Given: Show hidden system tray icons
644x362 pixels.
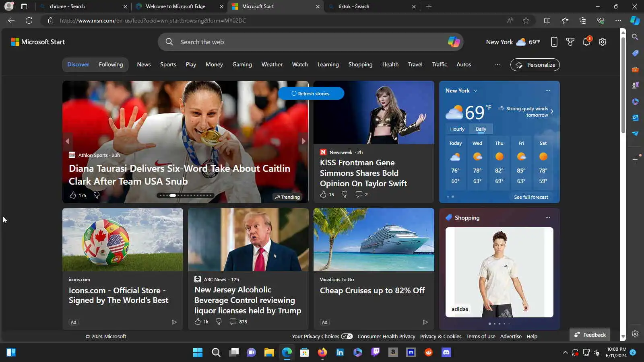Looking at the screenshot, I should [x=565, y=353].
